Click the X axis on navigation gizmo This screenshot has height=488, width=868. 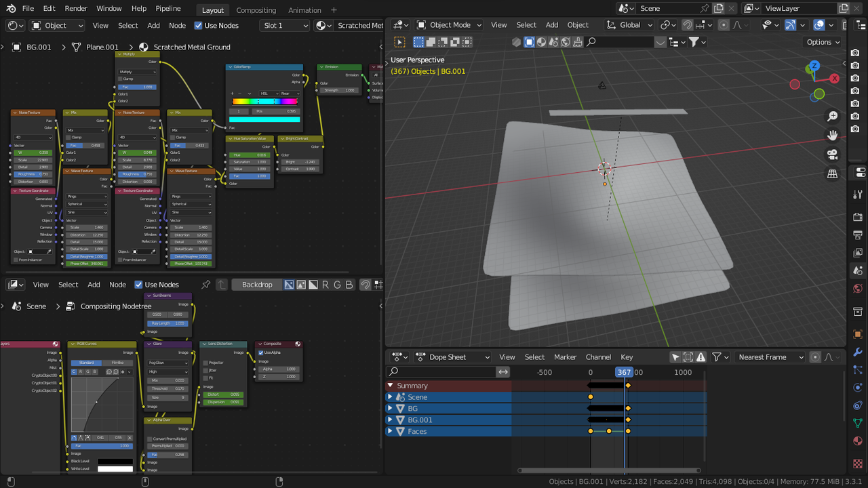[835, 79]
